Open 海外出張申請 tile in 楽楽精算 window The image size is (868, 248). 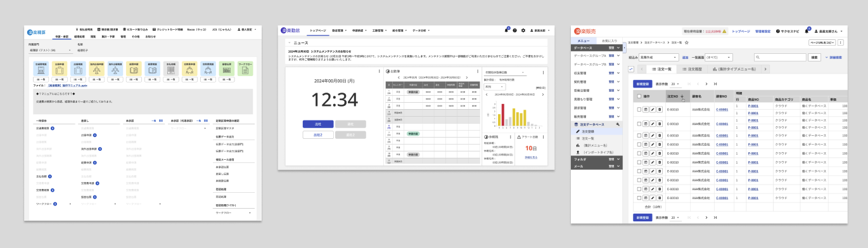point(97,69)
